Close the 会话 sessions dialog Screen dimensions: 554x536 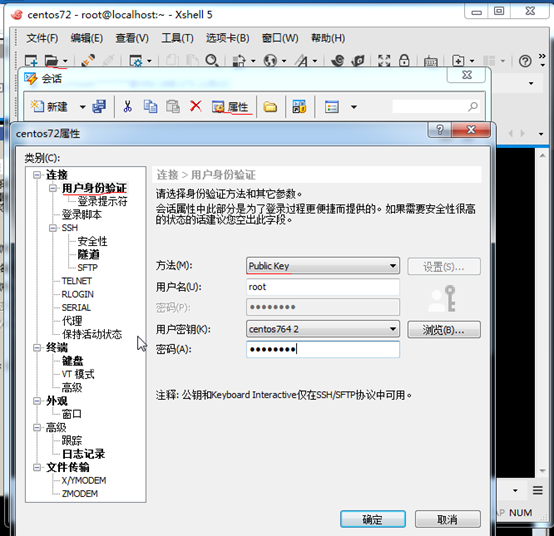pyautogui.click(x=467, y=75)
